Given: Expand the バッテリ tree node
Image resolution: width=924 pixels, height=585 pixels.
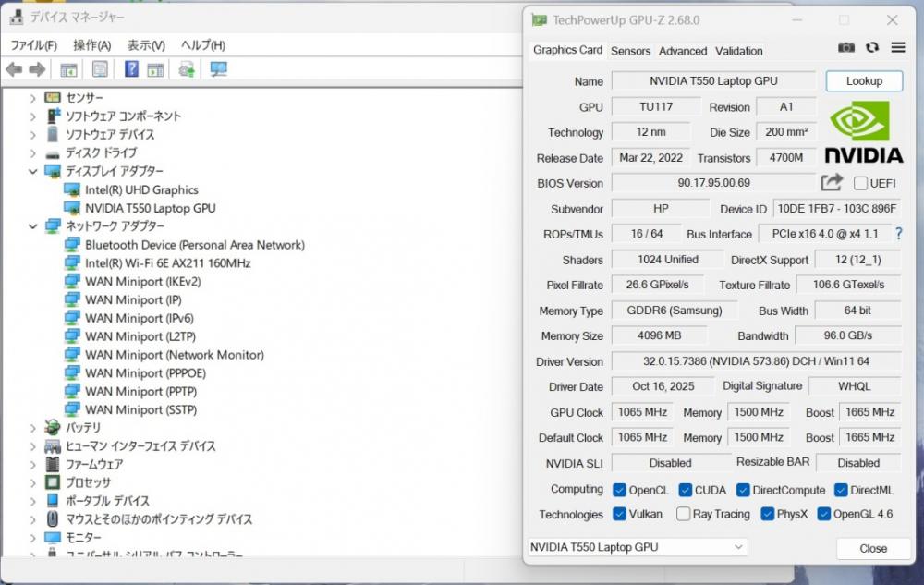Looking at the screenshot, I should [x=33, y=428].
